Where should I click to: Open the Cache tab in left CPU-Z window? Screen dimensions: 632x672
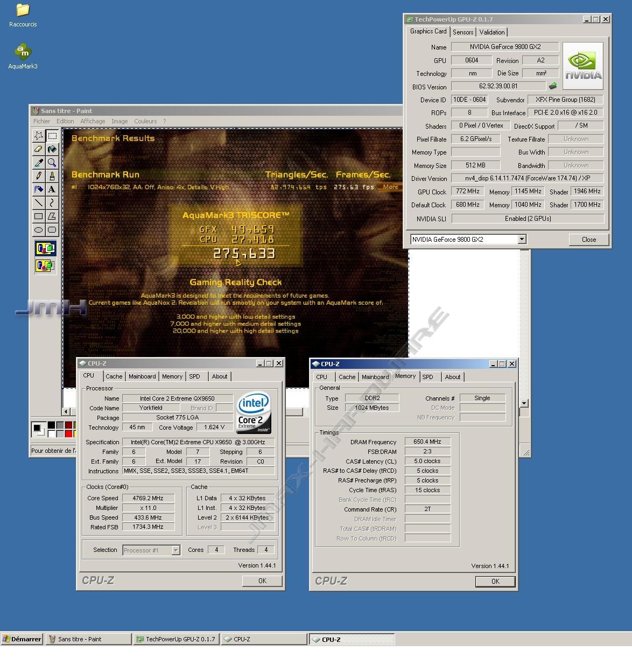114,376
